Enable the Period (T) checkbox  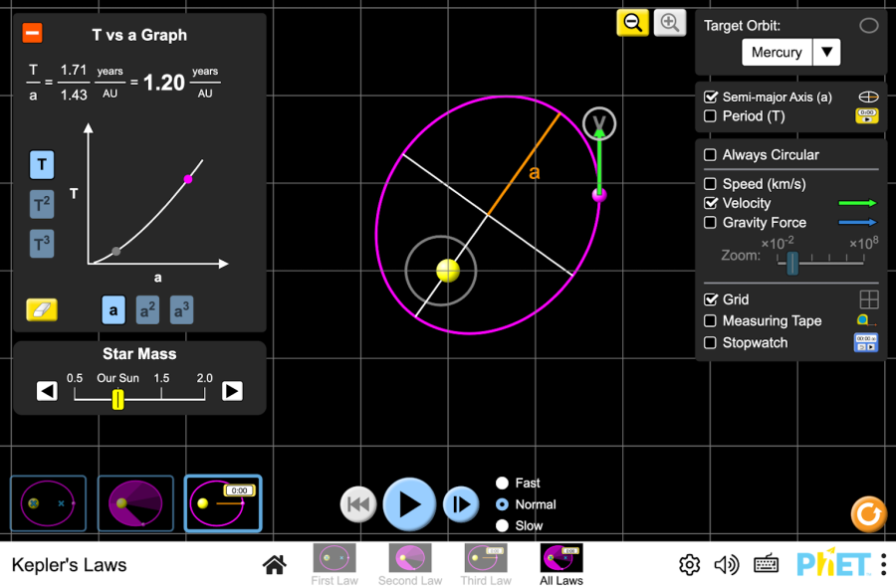coord(710,116)
